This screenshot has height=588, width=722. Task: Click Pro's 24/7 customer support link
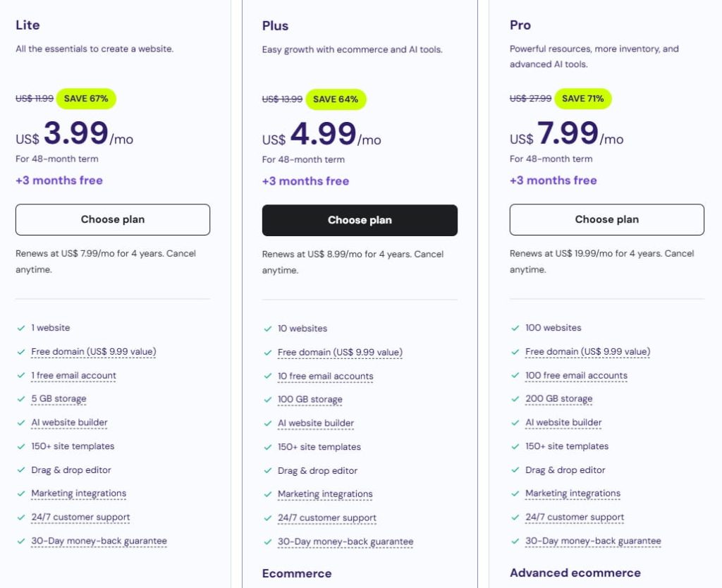575,517
